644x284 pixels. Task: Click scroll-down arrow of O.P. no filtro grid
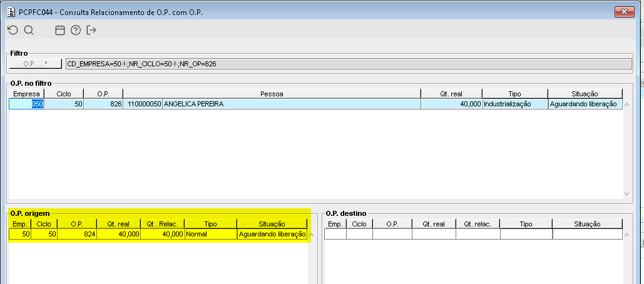point(626,193)
